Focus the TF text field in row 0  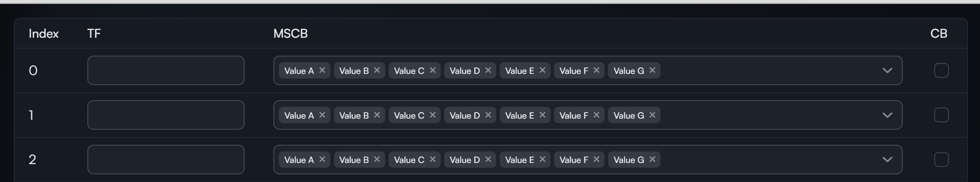pyautogui.click(x=166, y=70)
